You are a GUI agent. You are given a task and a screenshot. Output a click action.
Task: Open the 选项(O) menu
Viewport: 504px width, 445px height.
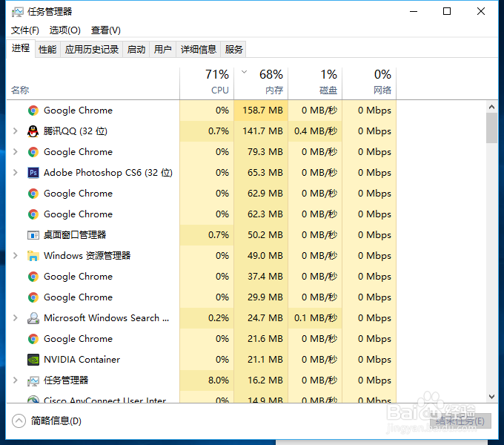pos(65,30)
